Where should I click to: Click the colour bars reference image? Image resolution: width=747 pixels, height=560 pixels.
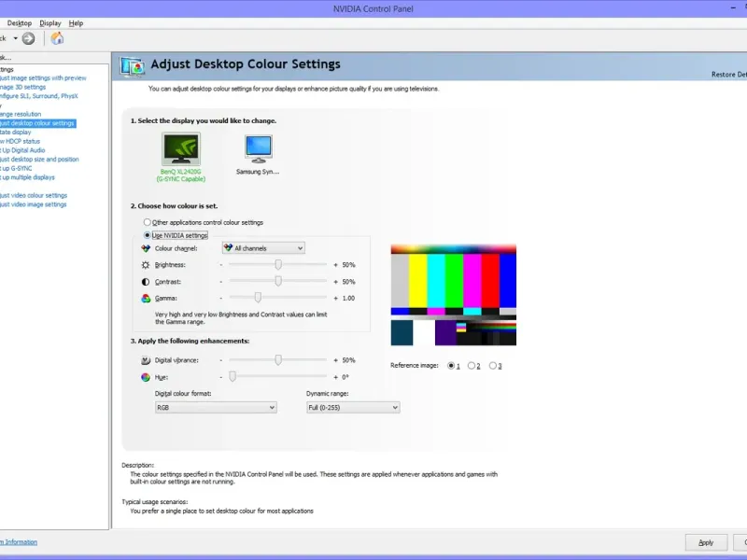tap(454, 295)
